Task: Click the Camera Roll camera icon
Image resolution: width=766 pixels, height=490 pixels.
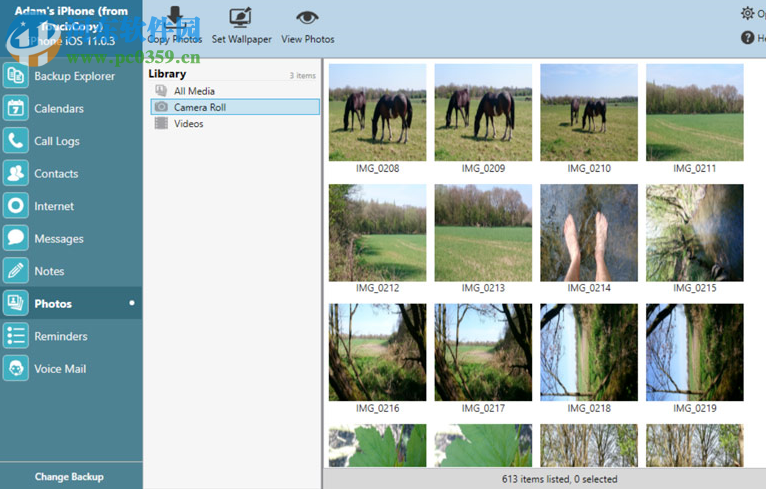Action: click(x=161, y=107)
